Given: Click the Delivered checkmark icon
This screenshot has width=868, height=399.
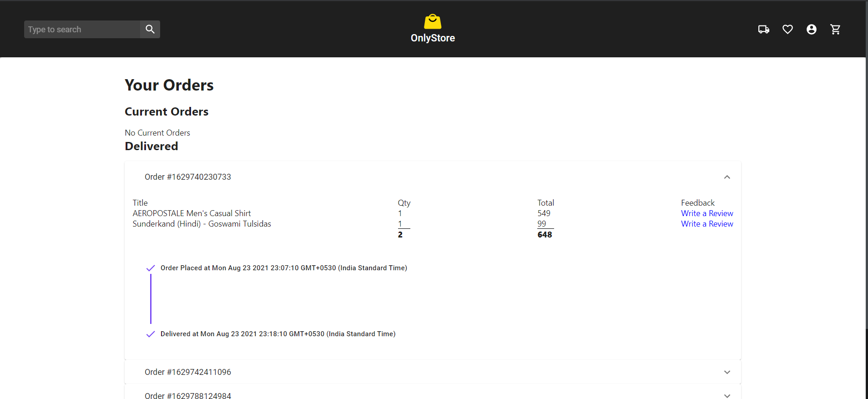Looking at the screenshot, I should coord(151,334).
